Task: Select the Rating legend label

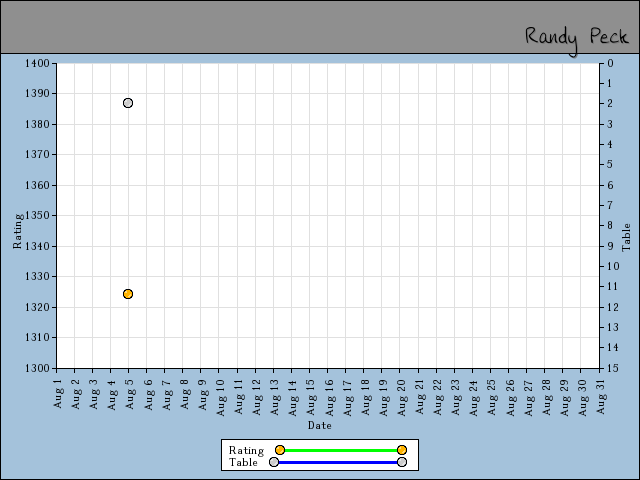Action: [x=247, y=450]
